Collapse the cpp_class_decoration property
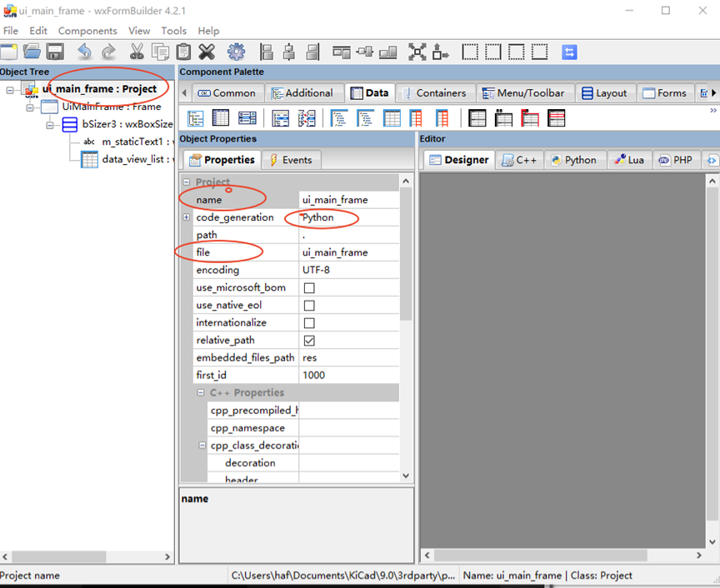Image resolution: width=720 pixels, height=588 pixels. tap(202, 446)
